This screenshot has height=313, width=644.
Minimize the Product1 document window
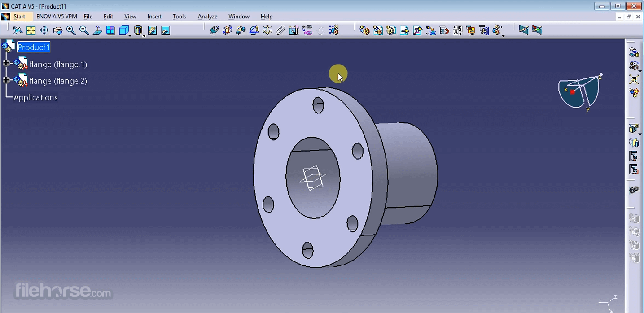619,17
